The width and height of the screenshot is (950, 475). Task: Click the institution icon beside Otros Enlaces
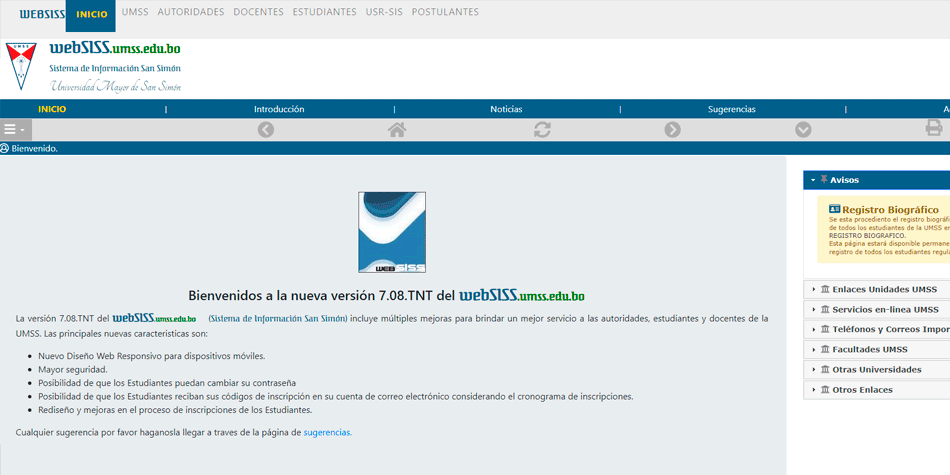[x=825, y=390]
